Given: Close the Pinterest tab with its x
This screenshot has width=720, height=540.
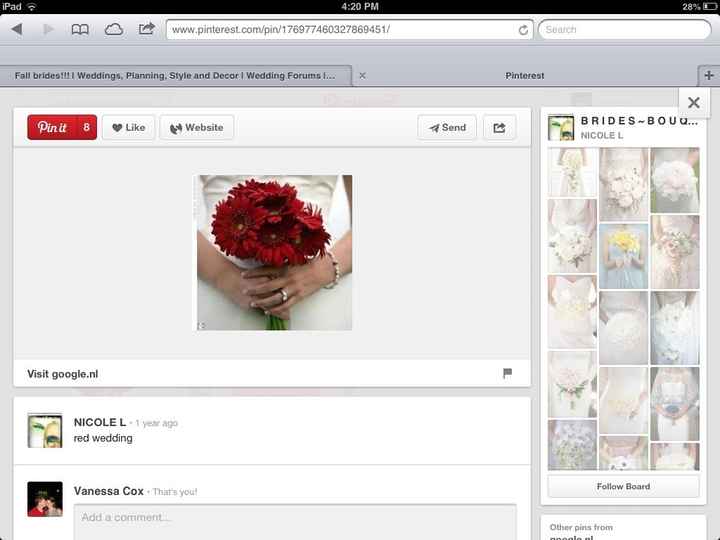Looking at the screenshot, I should coord(362,76).
